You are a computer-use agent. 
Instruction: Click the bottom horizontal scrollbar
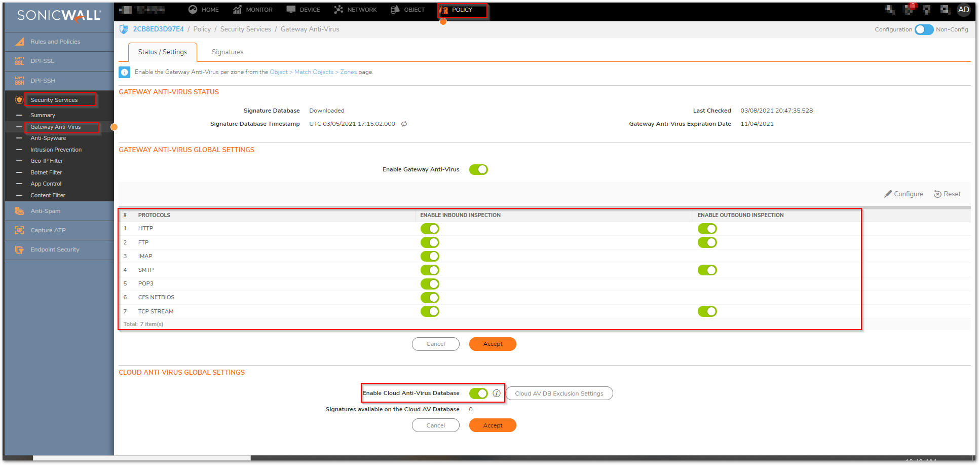point(142,458)
